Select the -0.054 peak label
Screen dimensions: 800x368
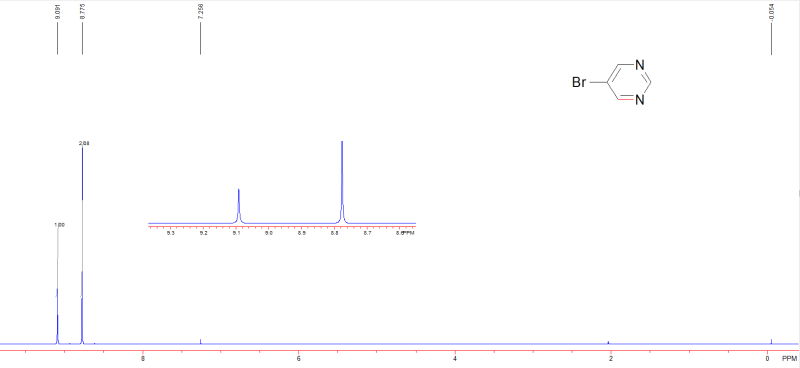point(771,12)
